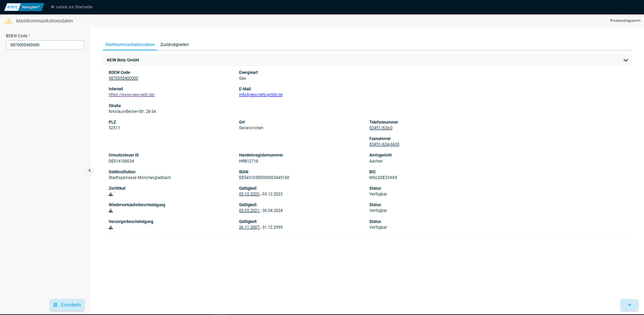
Task: Click the ene't Navigator logo
Action: [x=24, y=7]
